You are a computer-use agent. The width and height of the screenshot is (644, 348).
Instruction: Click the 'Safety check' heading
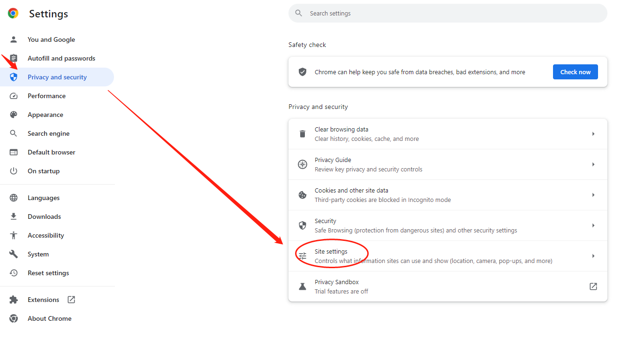307,45
